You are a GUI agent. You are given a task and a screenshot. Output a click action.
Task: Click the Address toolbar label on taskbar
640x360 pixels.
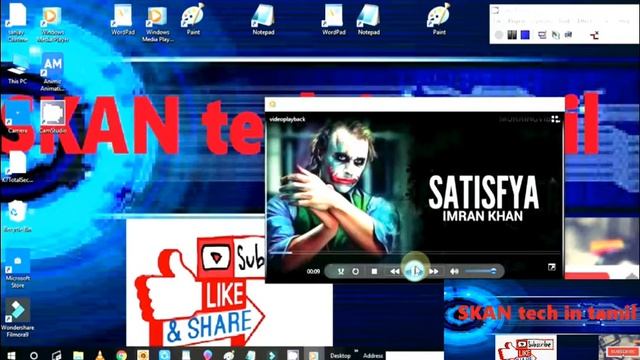[373, 356]
